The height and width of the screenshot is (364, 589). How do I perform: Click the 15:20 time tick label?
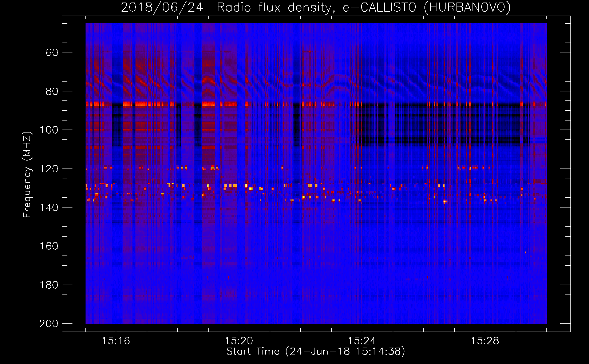239,341
